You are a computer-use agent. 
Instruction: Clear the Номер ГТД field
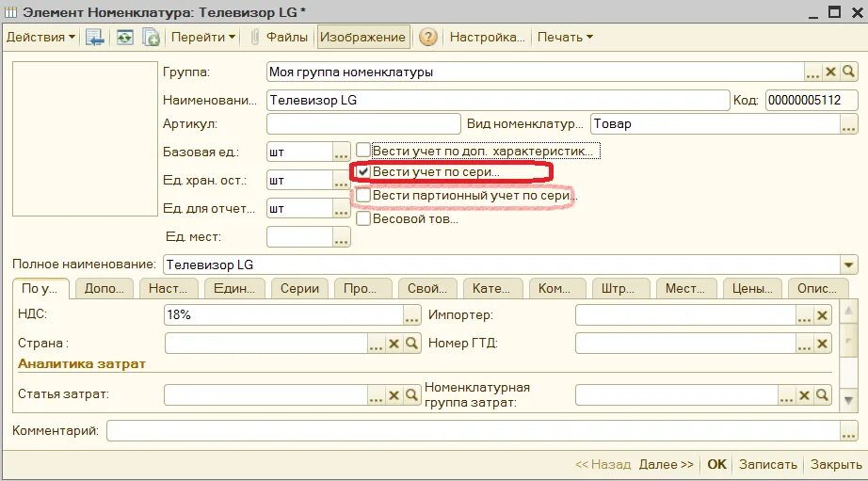(x=822, y=344)
